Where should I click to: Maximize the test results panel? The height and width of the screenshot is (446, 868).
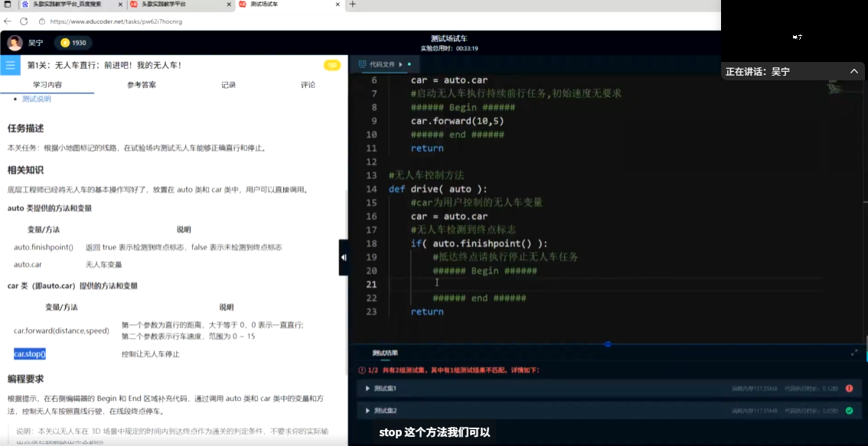click(x=854, y=353)
